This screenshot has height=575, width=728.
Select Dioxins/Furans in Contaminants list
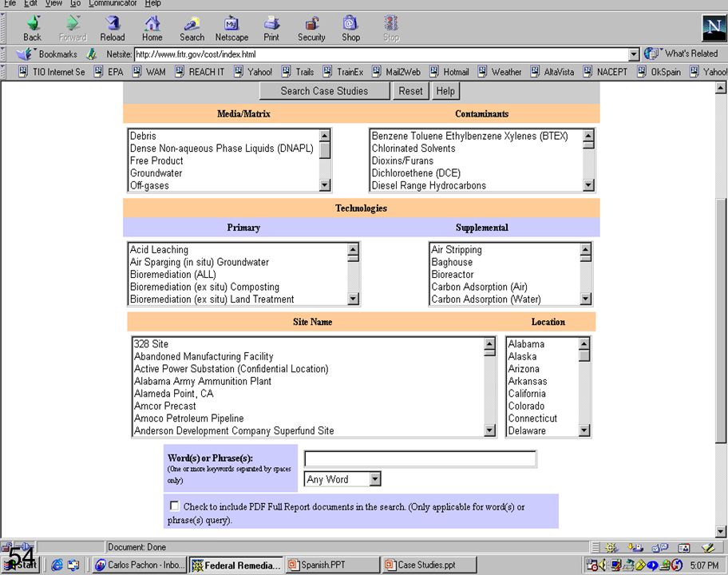tap(402, 161)
